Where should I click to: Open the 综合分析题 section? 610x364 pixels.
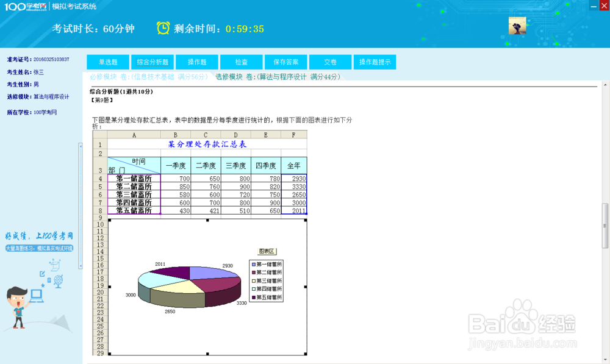[x=152, y=62]
